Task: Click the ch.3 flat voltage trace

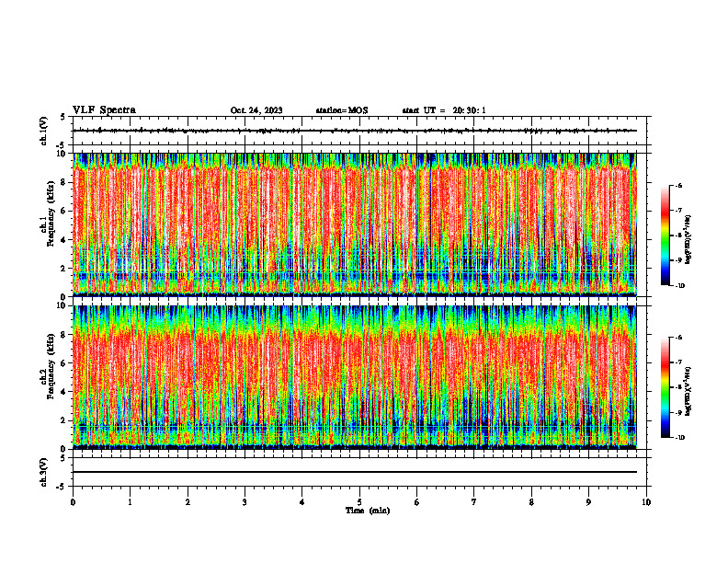Action: pyautogui.click(x=354, y=472)
